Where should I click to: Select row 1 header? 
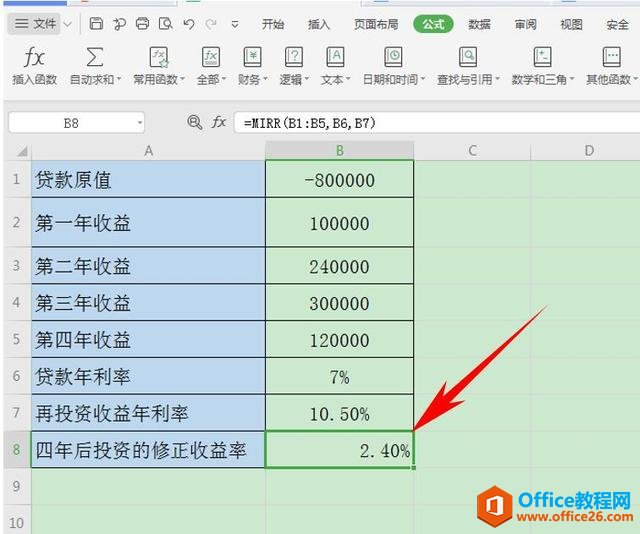tap(16, 179)
